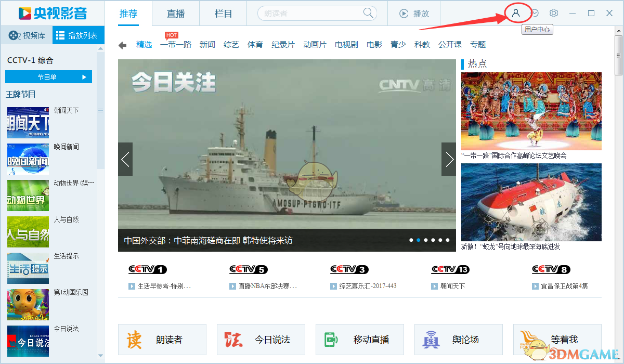This screenshot has width=624, height=364.
Task: Open the dropdown menu icon beside user center
Action: [535, 14]
